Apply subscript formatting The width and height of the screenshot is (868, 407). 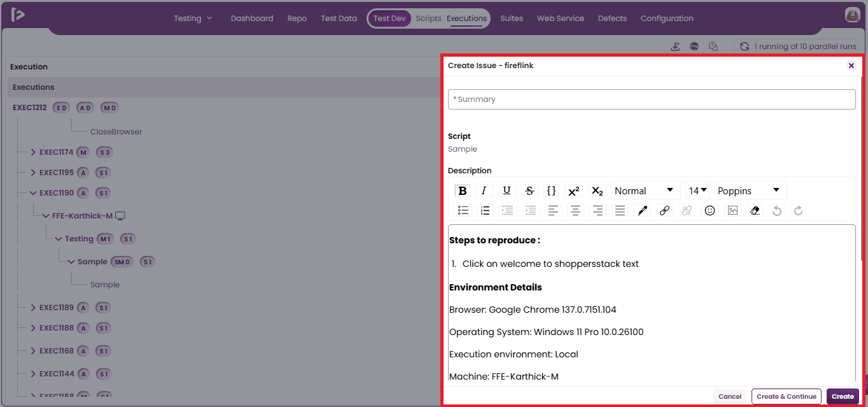[x=596, y=190]
